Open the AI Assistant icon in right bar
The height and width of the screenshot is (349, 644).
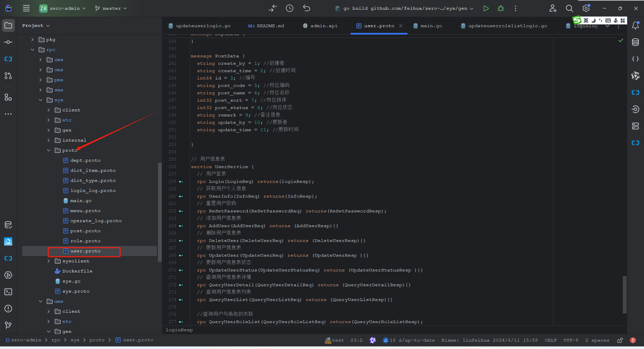tap(636, 76)
